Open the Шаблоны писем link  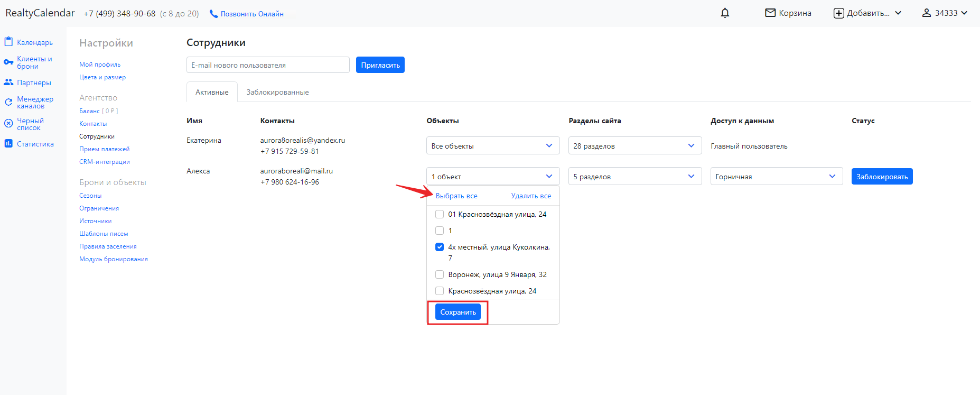pos(104,234)
